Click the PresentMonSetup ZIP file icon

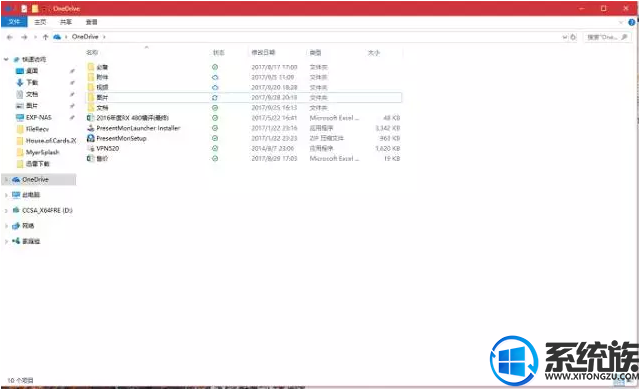click(x=90, y=138)
